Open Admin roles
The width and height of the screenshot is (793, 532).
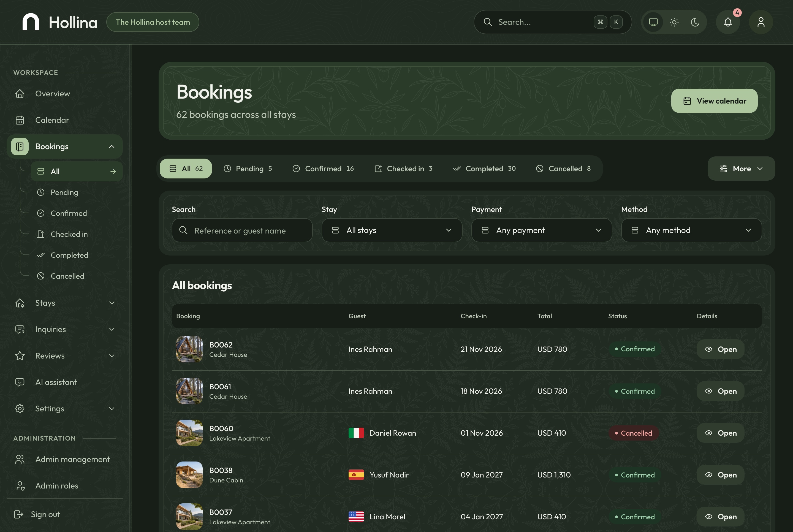[64, 486]
